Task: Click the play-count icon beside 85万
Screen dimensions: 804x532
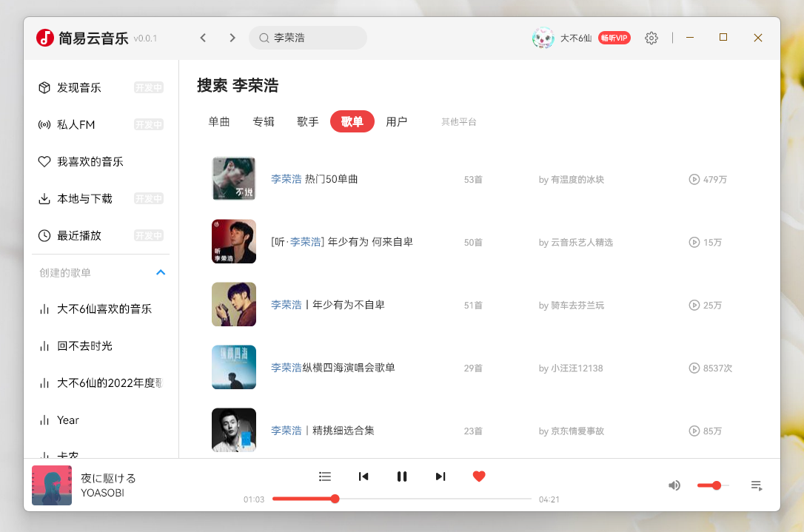Action: click(x=694, y=431)
